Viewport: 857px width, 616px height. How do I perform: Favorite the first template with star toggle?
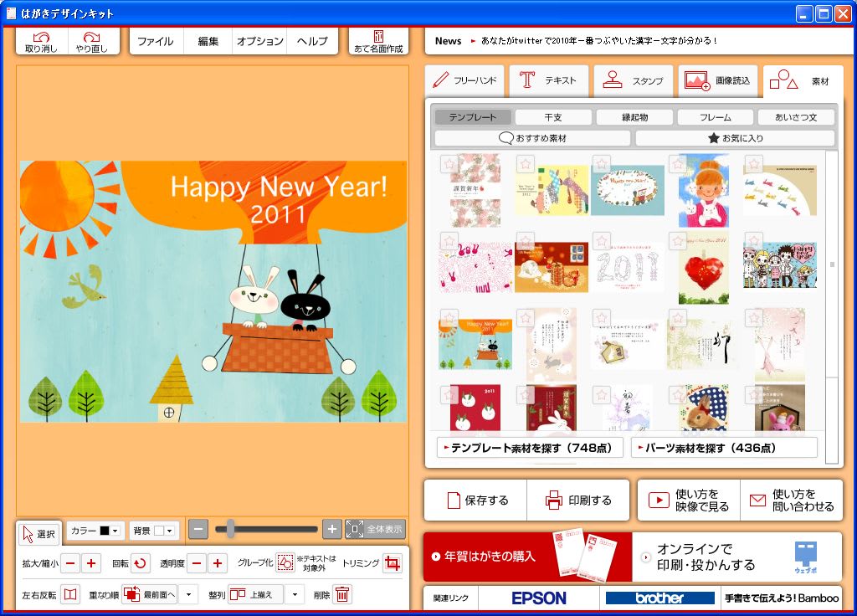449,163
